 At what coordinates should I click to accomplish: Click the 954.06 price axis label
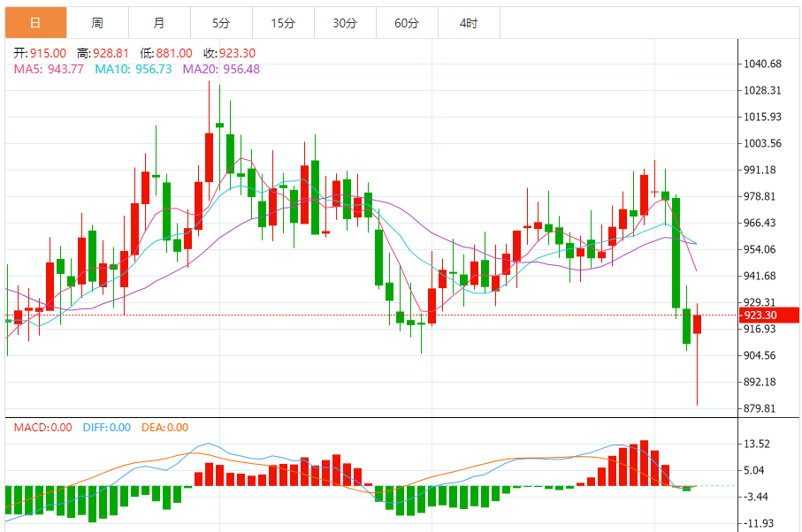click(760, 249)
